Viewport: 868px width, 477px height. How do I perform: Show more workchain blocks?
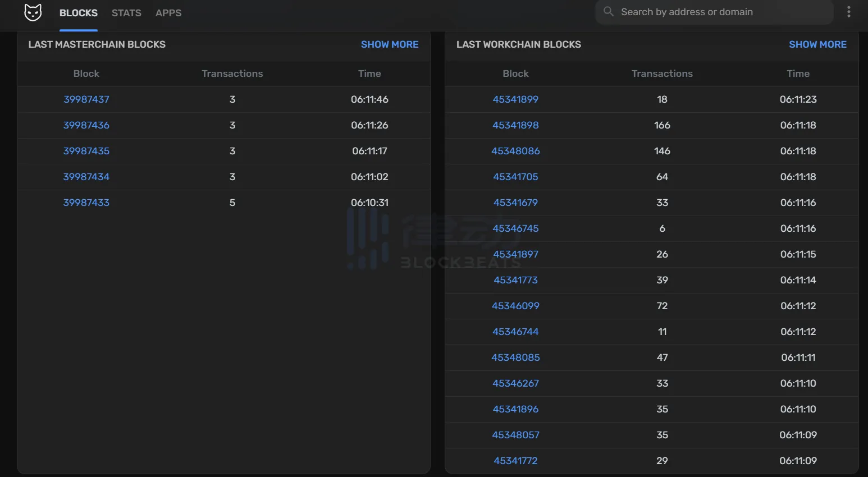click(x=817, y=44)
